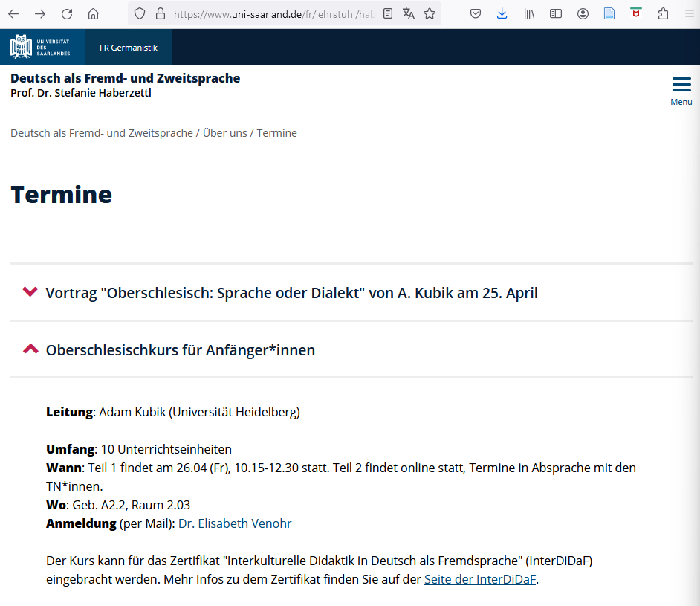700x606 pixels.
Task: Open tracking protection shield info
Action: click(140, 14)
